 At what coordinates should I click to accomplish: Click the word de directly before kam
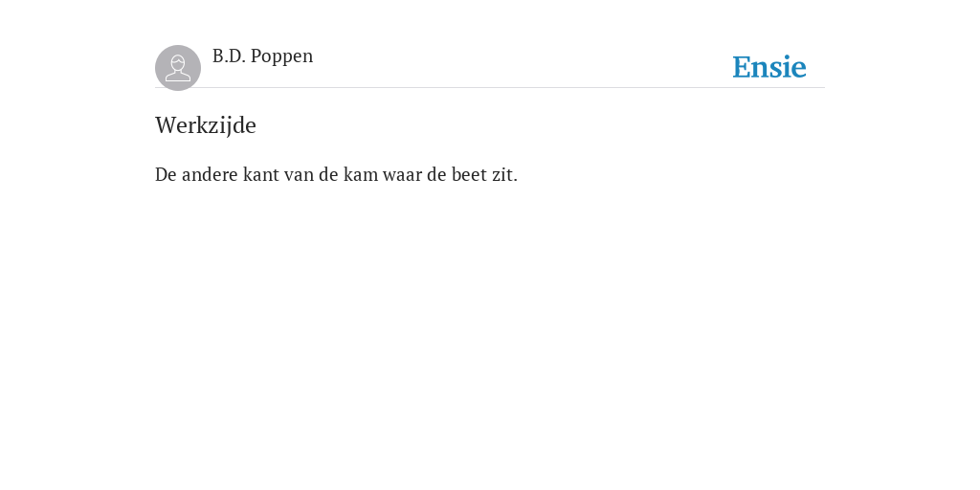(x=329, y=174)
